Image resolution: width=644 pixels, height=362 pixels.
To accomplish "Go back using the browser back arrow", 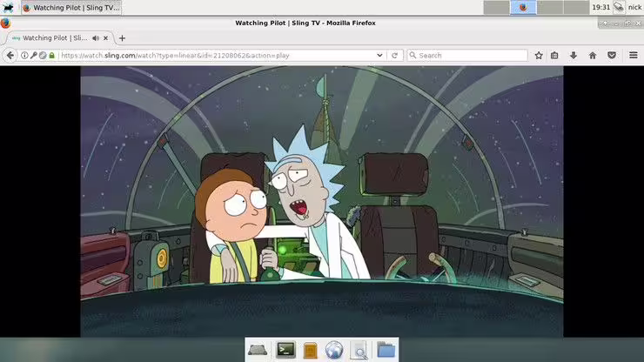I will [10, 55].
